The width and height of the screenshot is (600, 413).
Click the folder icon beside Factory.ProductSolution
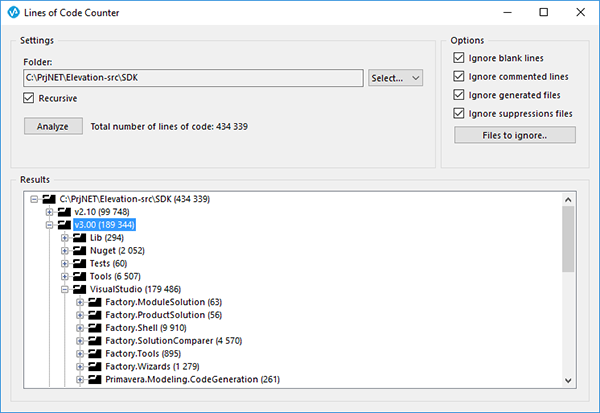[95, 315]
